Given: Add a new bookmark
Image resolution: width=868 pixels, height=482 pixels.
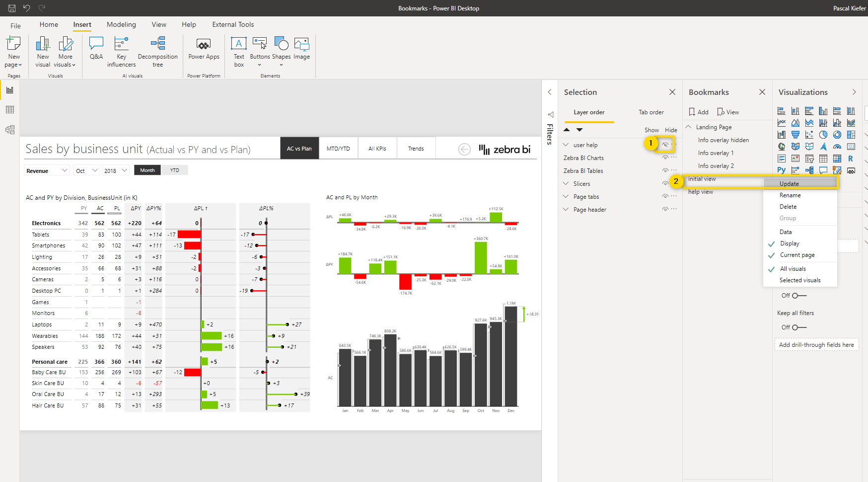Looking at the screenshot, I should pos(698,112).
